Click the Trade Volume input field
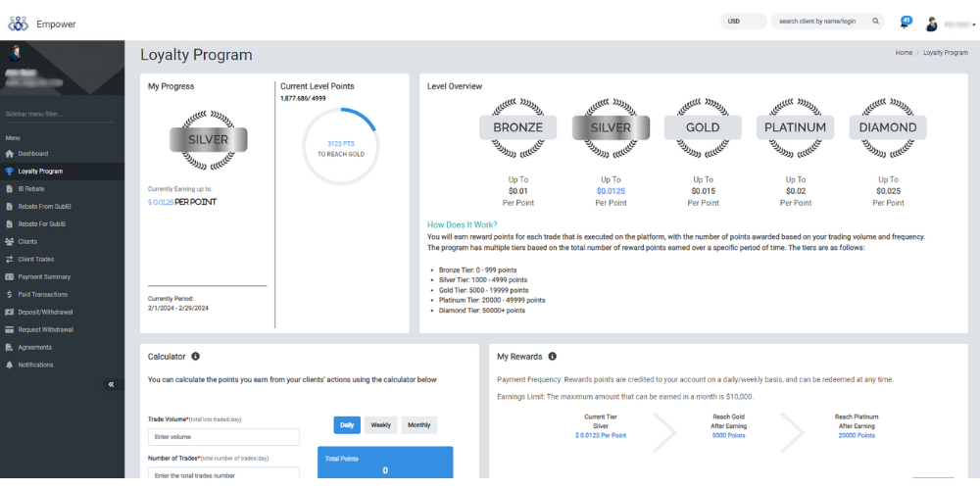The width and height of the screenshot is (980, 490). click(x=223, y=437)
